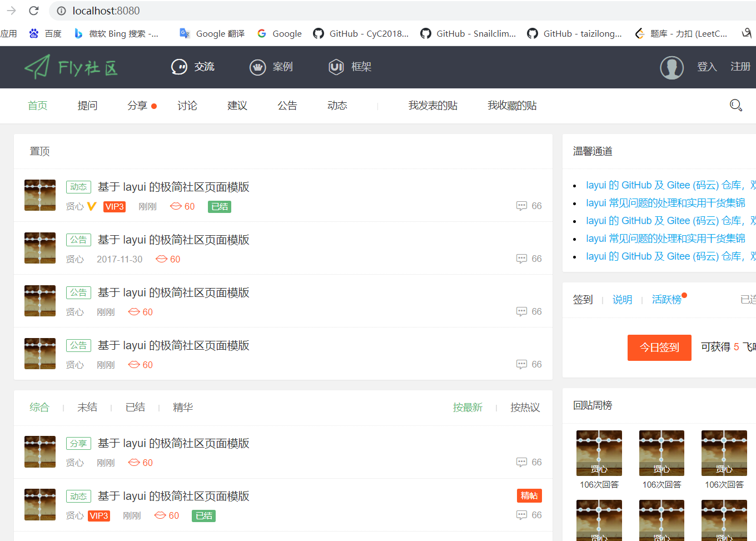The image size is (756, 541).
Task: Select the 提问 tab
Action: [x=87, y=106]
